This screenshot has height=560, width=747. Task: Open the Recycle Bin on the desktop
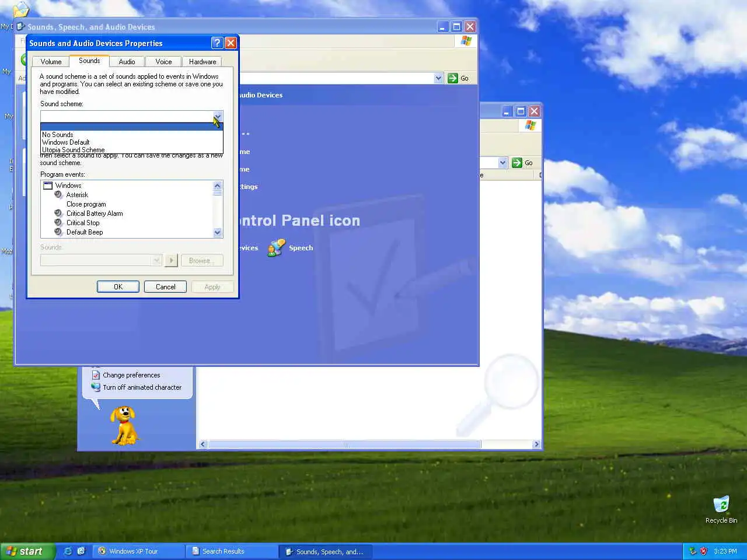pyautogui.click(x=721, y=505)
